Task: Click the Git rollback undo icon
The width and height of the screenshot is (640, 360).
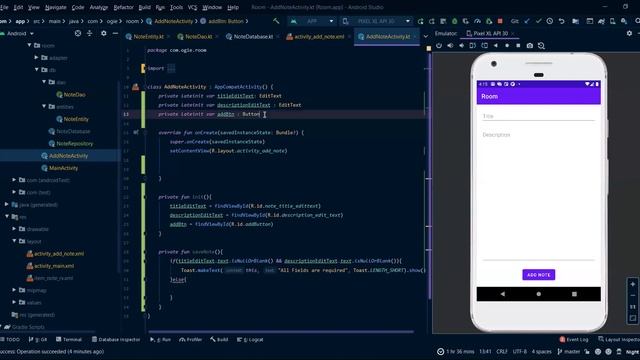Action: click(562, 21)
